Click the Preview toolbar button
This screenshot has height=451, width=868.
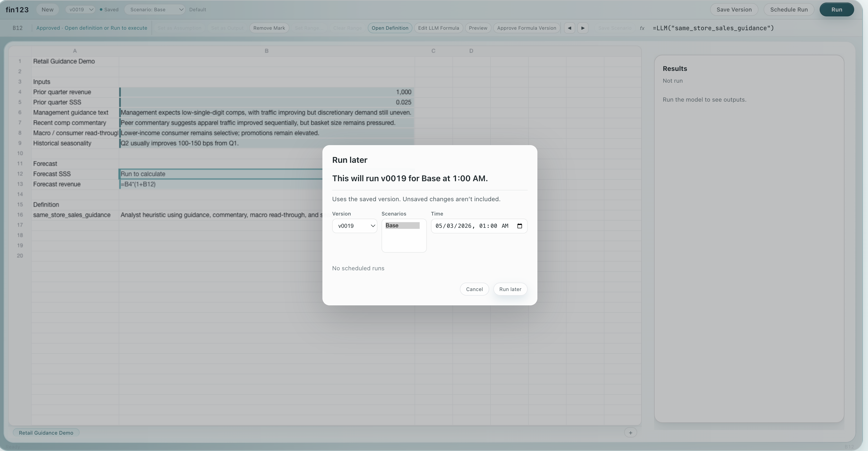478,28
